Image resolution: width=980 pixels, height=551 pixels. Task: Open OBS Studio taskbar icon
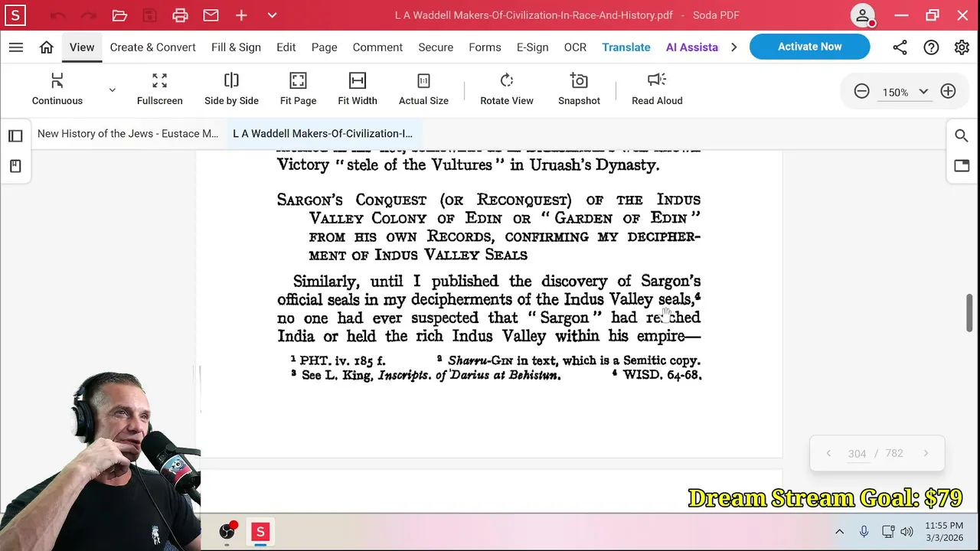(227, 531)
